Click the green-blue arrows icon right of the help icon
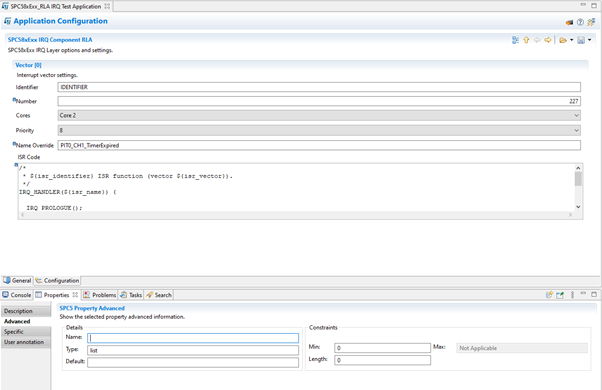602x390 pixels. click(x=591, y=22)
